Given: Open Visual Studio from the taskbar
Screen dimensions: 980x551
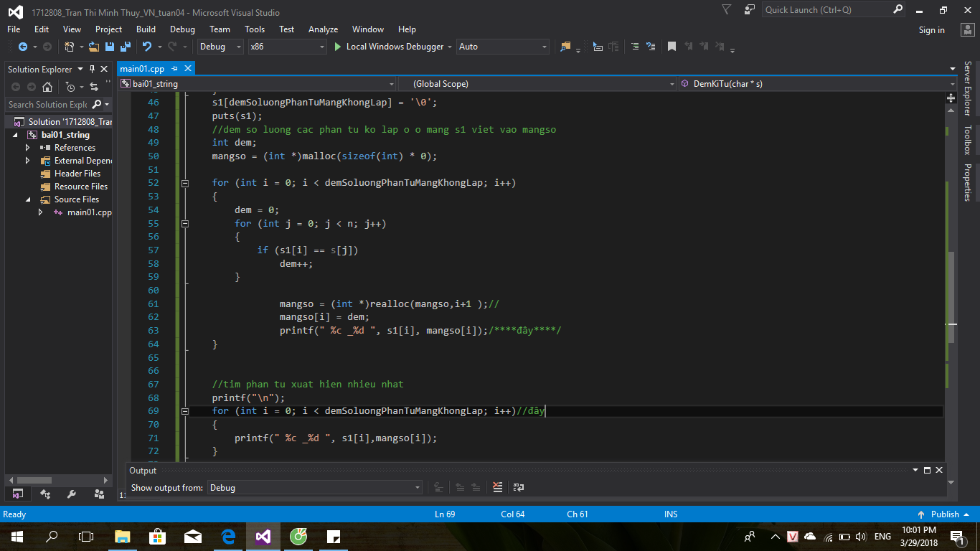Looking at the screenshot, I should pos(263,536).
